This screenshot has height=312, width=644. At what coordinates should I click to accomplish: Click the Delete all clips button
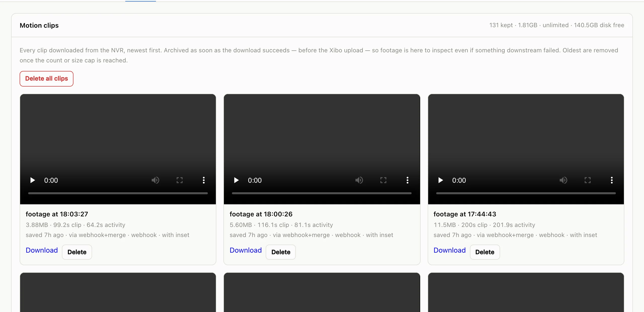(47, 79)
